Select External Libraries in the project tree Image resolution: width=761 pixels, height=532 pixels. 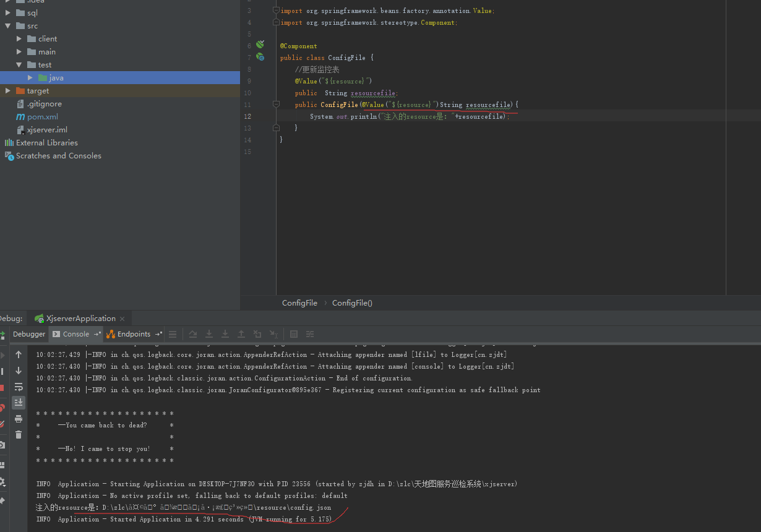click(x=47, y=143)
